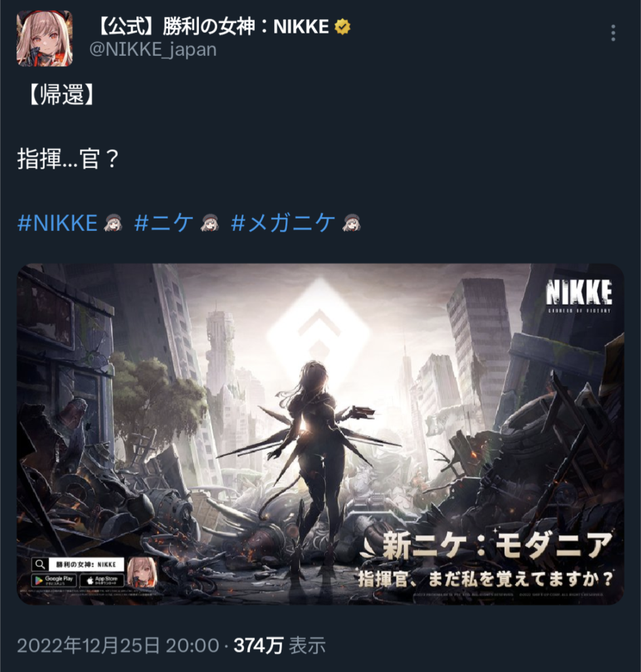The width and height of the screenshot is (641, 672).
Task: Click the gold verified badge
Action: click(342, 27)
